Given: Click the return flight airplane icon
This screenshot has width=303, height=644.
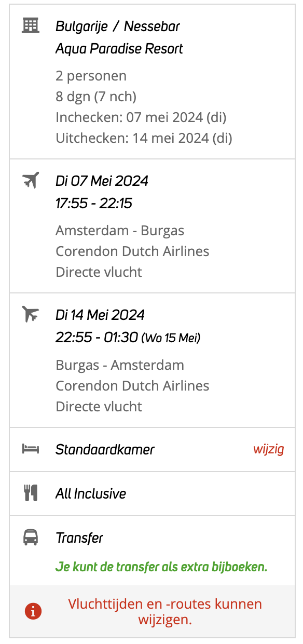Looking at the screenshot, I should (31, 314).
